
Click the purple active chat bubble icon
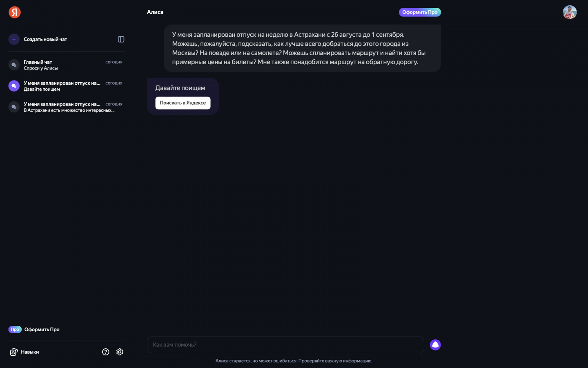coord(14,86)
